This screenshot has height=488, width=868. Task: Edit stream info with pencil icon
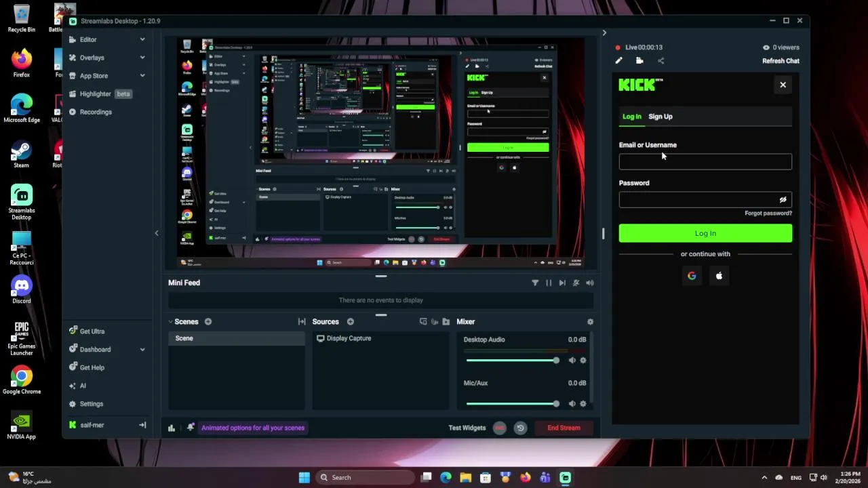coord(618,61)
